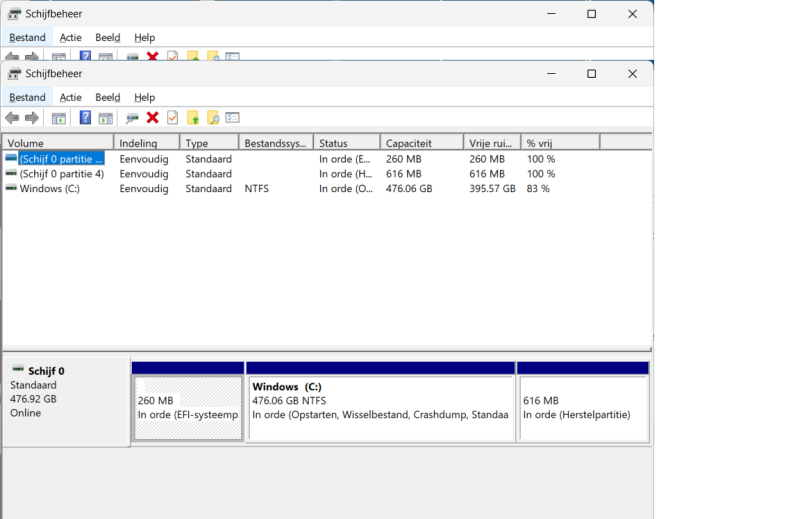
Task: Open the Actie menu in the front window
Action: coord(70,97)
